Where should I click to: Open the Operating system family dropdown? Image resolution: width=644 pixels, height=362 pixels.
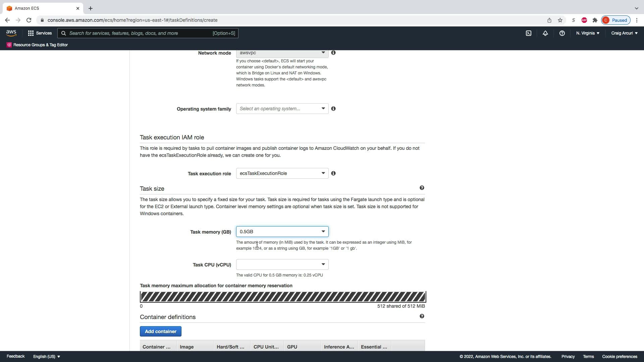pyautogui.click(x=282, y=109)
